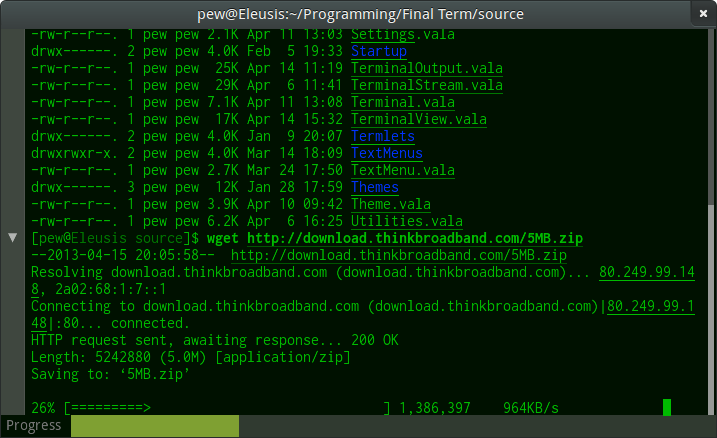Open the Termlets directory link

(x=383, y=136)
